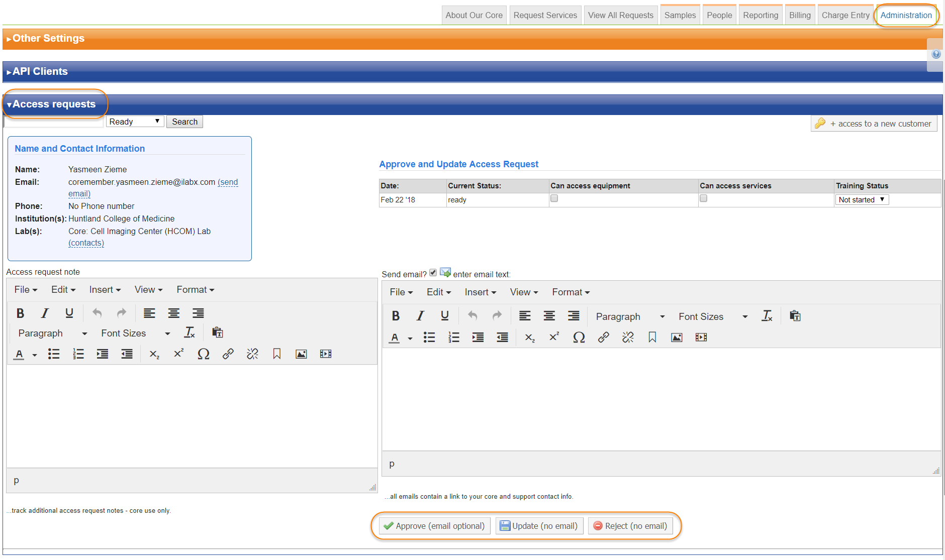Enable Can access equipment checkbox
The image size is (945, 560).
[x=554, y=198]
